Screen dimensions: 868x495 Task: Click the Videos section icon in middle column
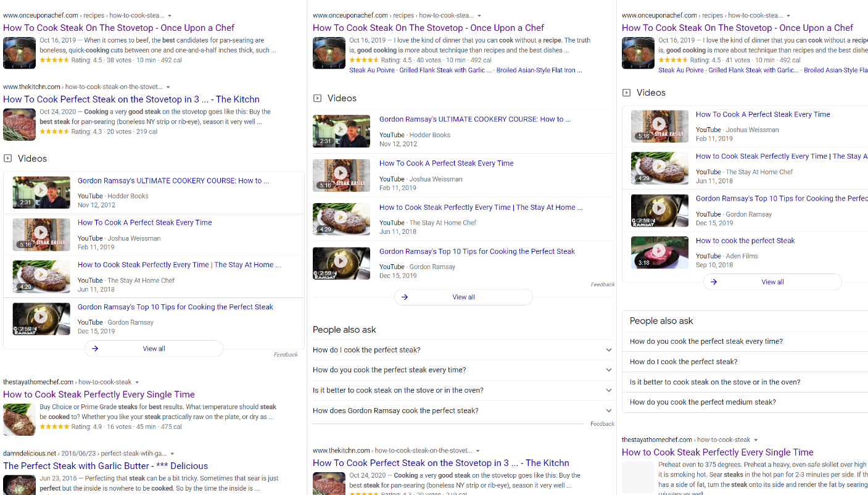coord(316,98)
